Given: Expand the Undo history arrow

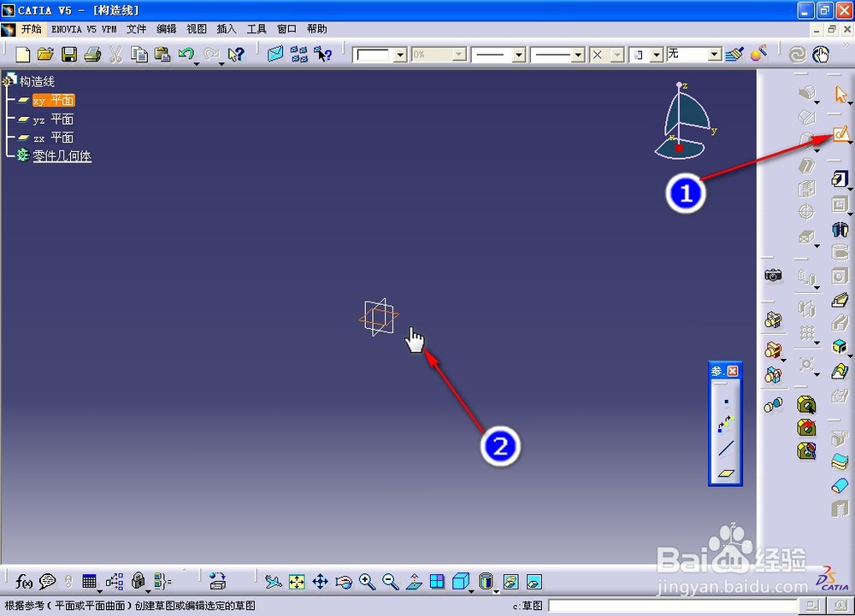Looking at the screenshot, I should coord(197,64).
